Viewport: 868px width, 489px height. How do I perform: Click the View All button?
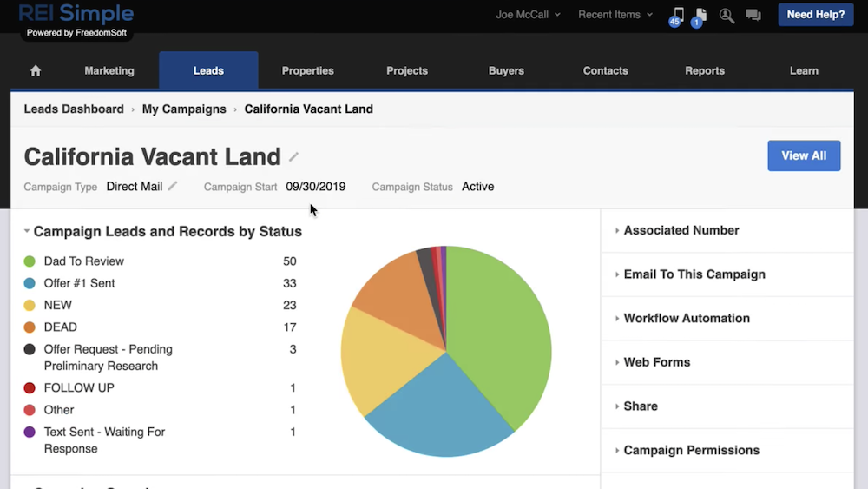804,155
